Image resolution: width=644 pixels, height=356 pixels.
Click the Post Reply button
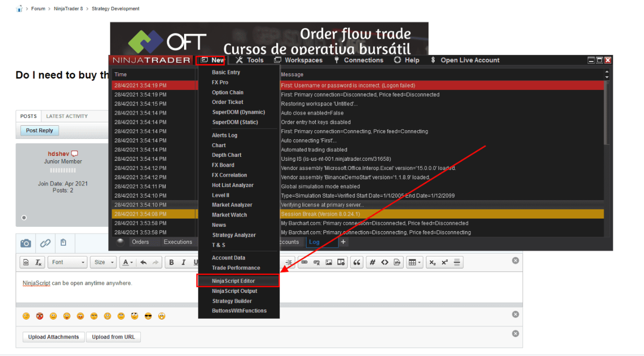click(x=39, y=131)
